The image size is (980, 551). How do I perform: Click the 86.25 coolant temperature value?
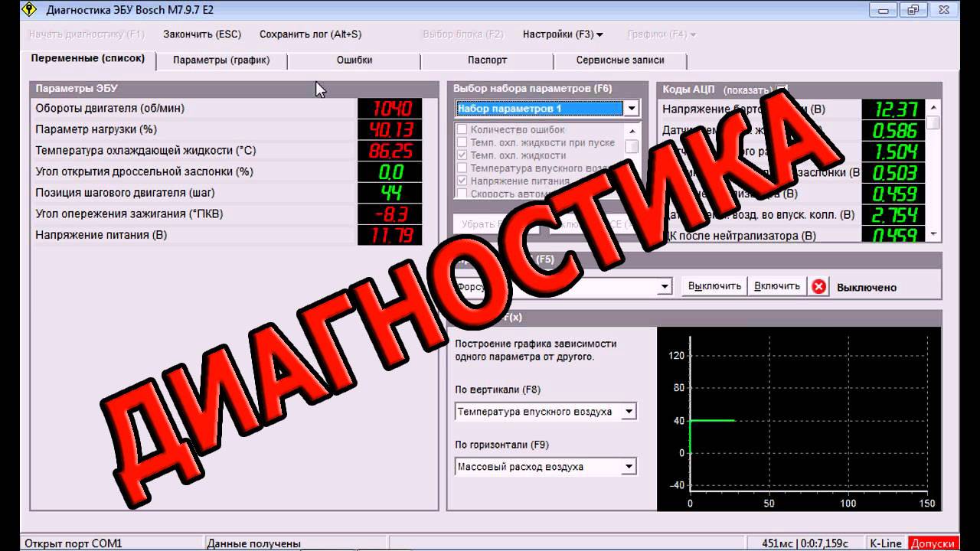(x=390, y=151)
